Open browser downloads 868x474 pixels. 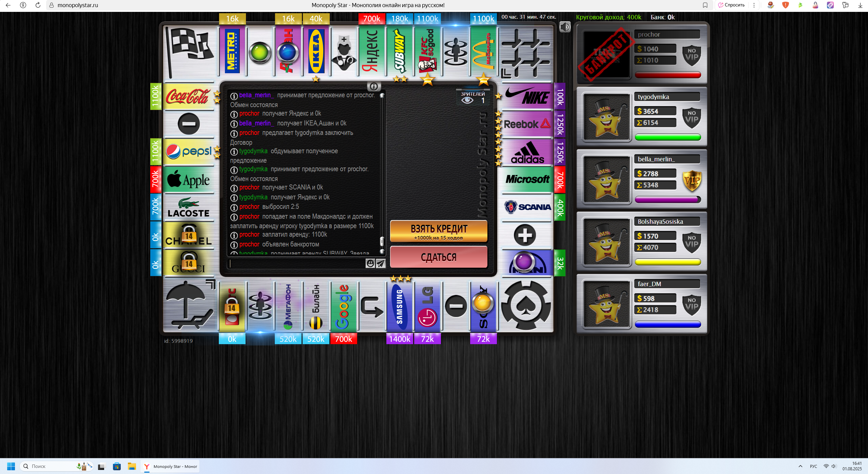coord(860,5)
